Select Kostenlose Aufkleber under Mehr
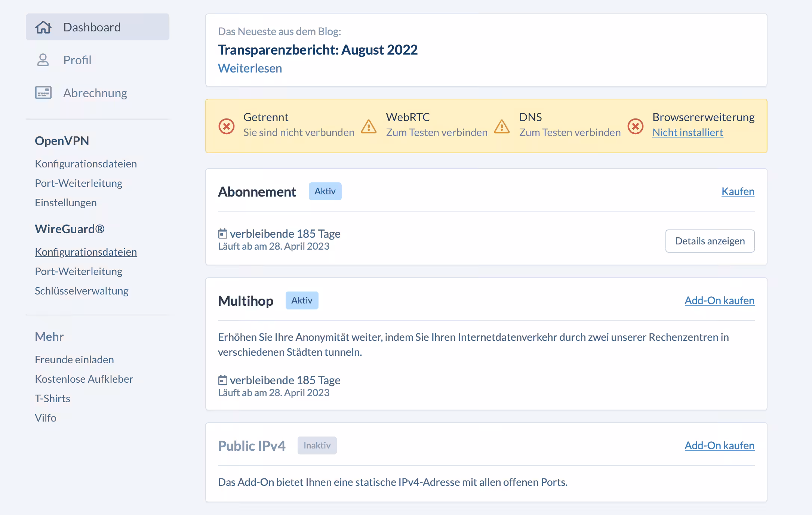Viewport: 812px width, 515px height. [x=84, y=379]
